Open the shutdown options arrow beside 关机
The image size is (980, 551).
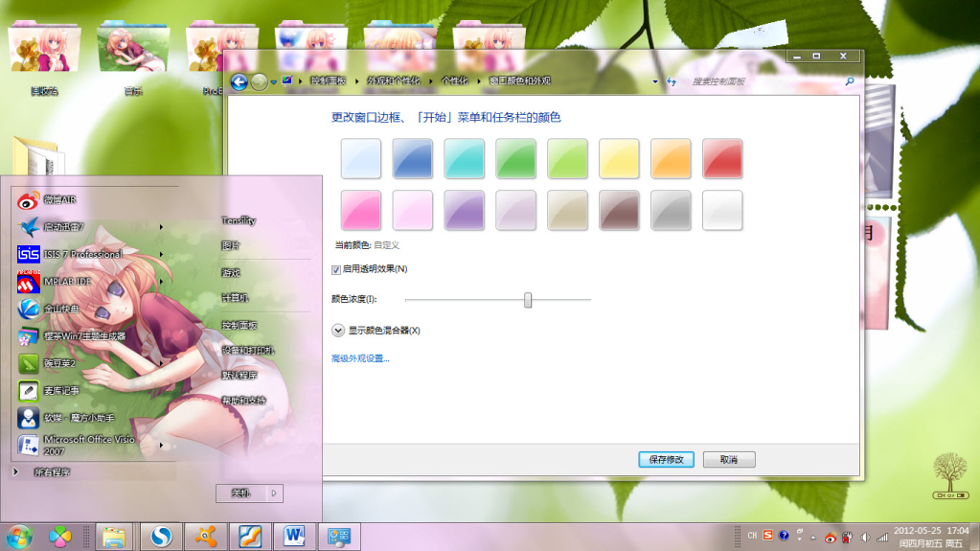(x=274, y=493)
